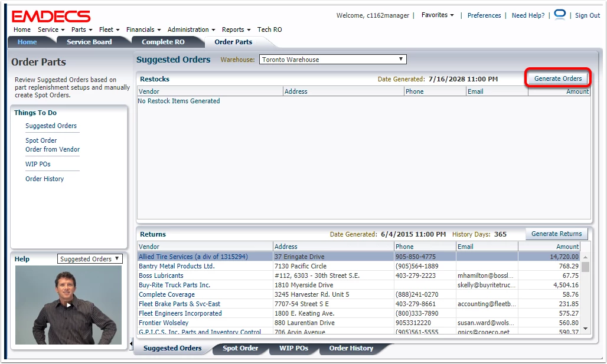This screenshot has height=364, width=607.
Task: Open the Financials menu
Action: pyautogui.click(x=143, y=29)
